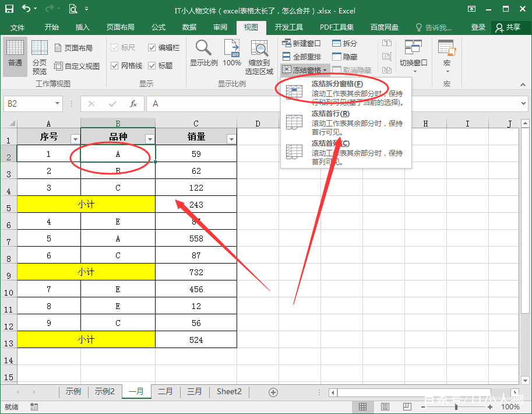Click the vertical scrollbar down arrow
The image size is (532, 414).
[x=525, y=380]
